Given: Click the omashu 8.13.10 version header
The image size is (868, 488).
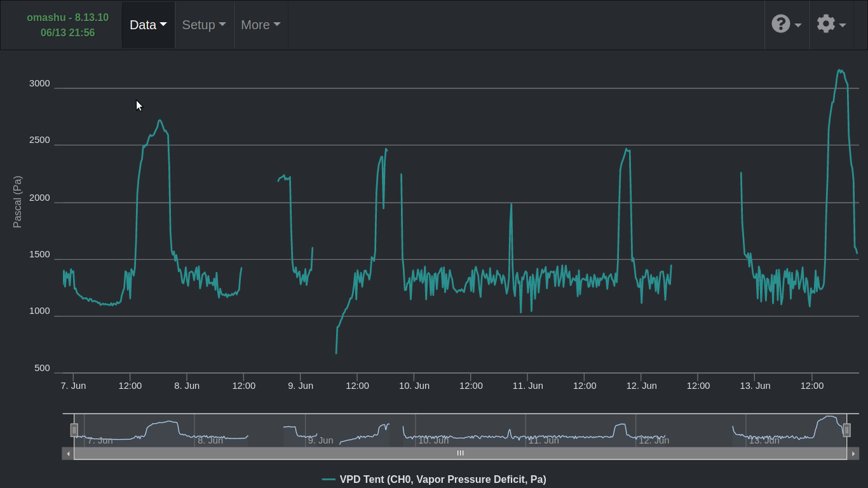Looking at the screenshot, I should coord(67,18).
